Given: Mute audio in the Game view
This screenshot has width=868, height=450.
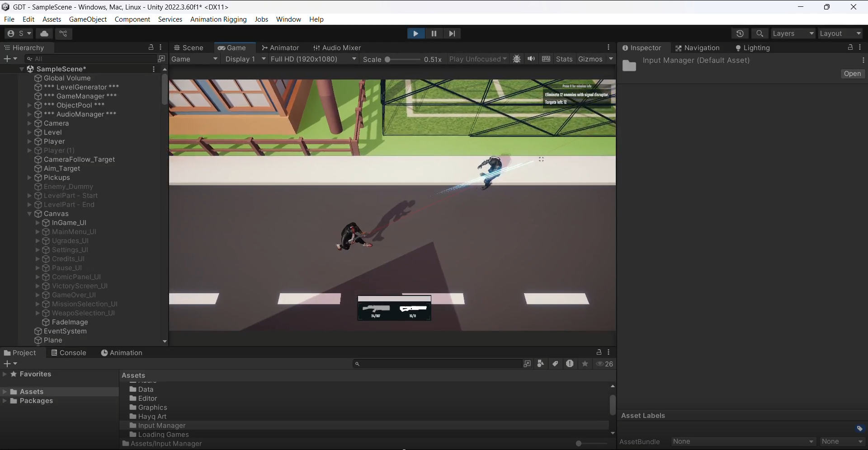Looking at the screenshot, I should pos(531,59).
